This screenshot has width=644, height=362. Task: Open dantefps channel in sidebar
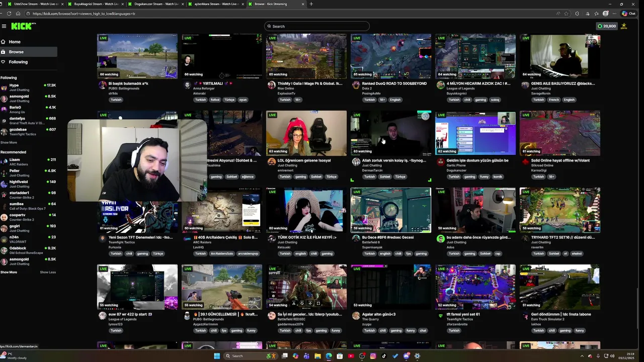point(29,121)
